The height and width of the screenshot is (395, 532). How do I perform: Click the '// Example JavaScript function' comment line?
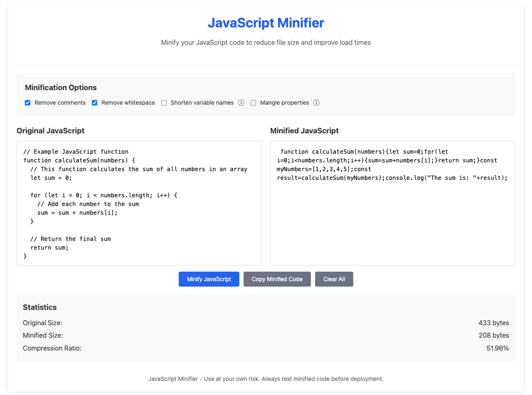[x=76, y=152]
